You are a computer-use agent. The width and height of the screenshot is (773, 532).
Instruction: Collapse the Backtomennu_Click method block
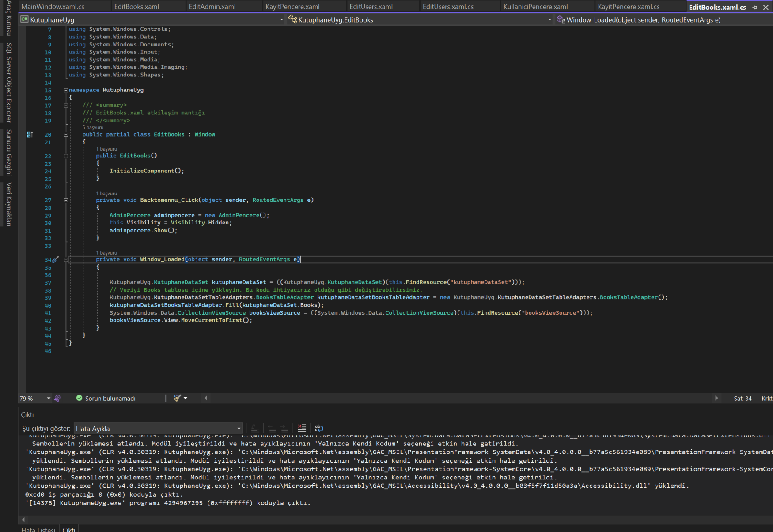66,200
